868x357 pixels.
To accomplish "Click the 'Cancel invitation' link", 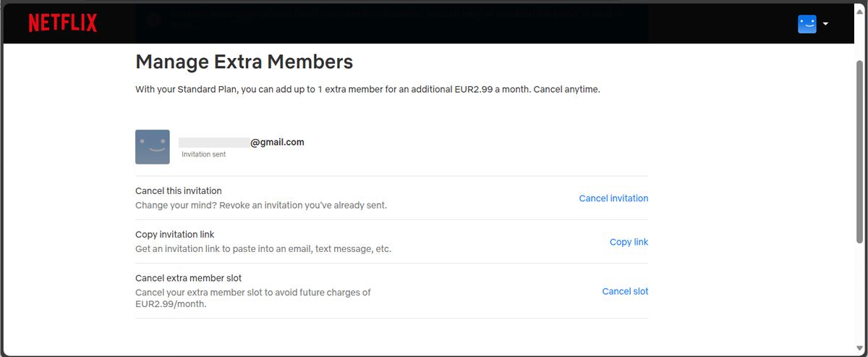I will click(613, 198).
